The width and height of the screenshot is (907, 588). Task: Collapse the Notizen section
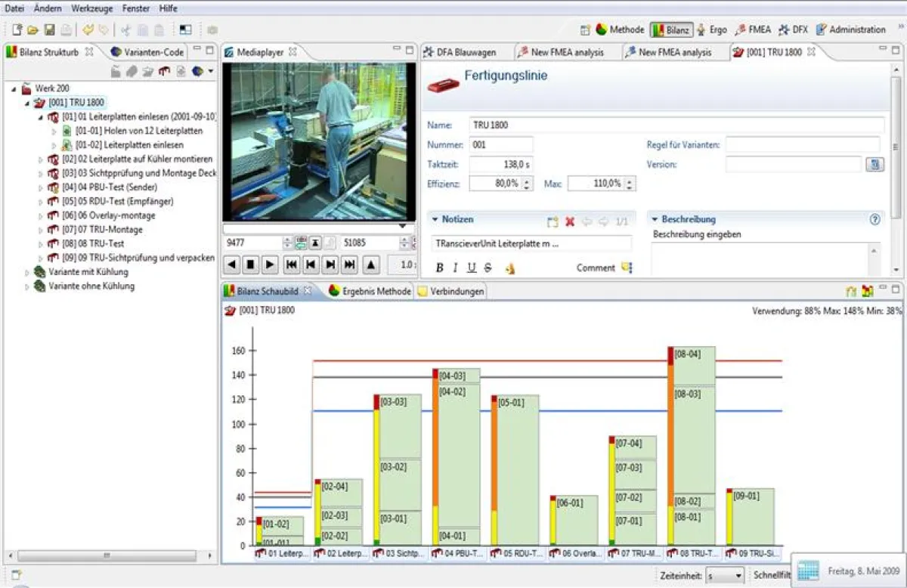(435, 219)
